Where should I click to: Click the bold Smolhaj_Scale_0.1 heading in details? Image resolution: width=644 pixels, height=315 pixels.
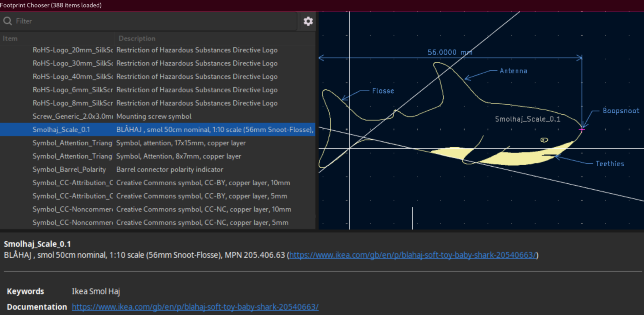click(37, 244)
